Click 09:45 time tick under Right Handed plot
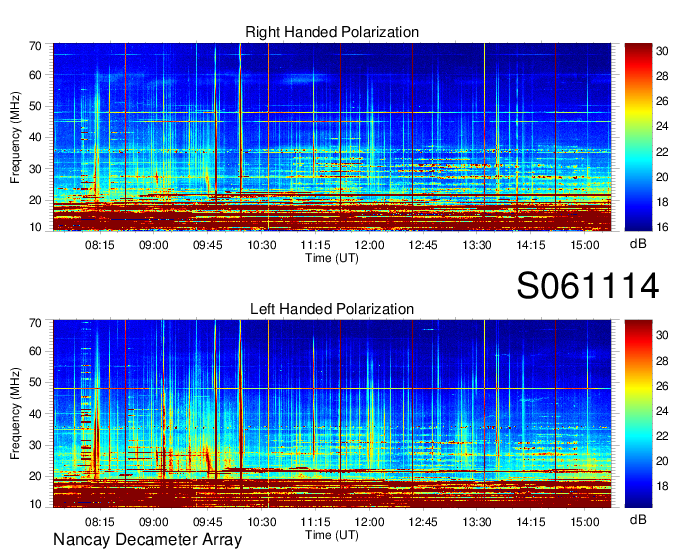Screen dimensions: 680x552 (x=207, y=245)
